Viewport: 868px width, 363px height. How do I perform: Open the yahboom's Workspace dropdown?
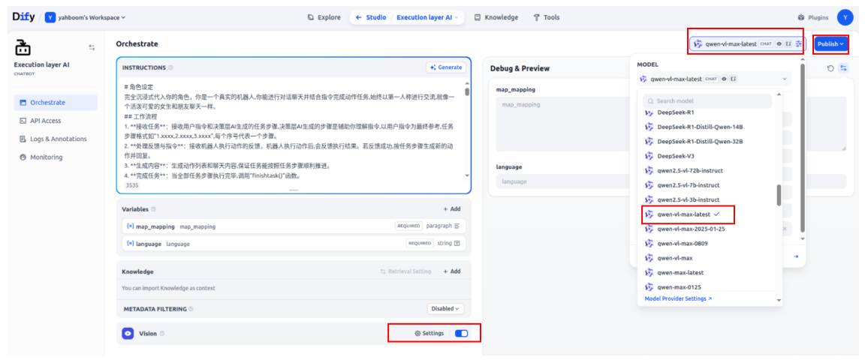tap(86, 17)
